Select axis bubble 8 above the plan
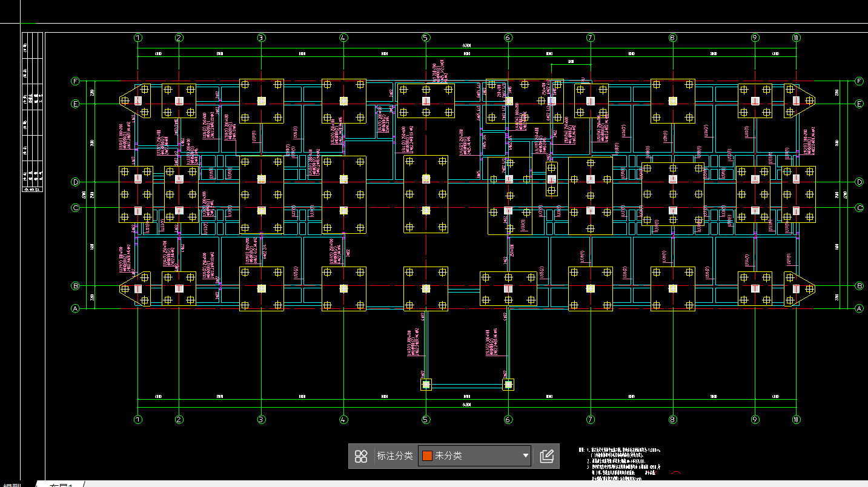This screenshot has width=868, height=487. pos(672,38)
